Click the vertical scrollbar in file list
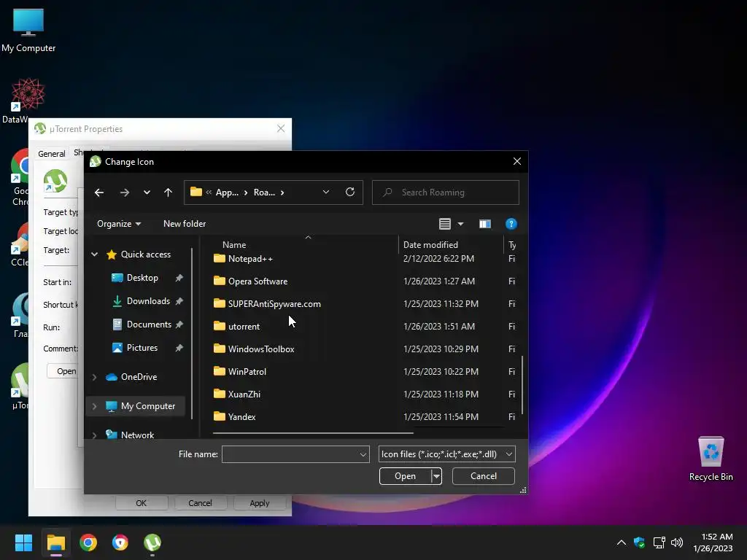The height and width of the screenshot is (560, 747). coord(522,385)
